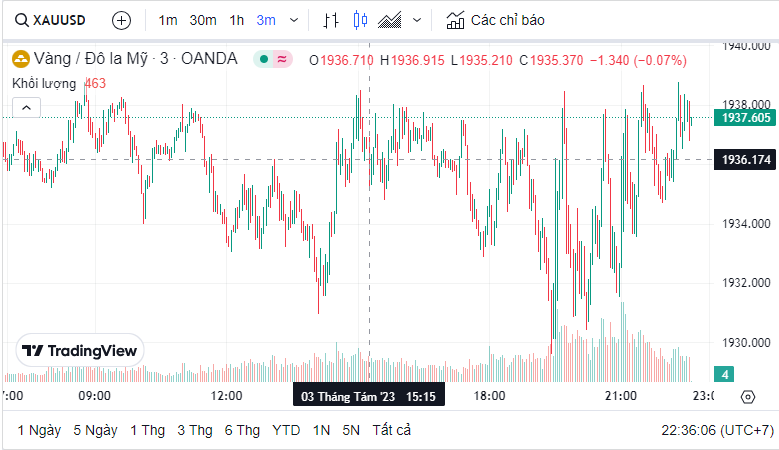
Task: Select the bar chart style icon
Action: pos(332,20)
